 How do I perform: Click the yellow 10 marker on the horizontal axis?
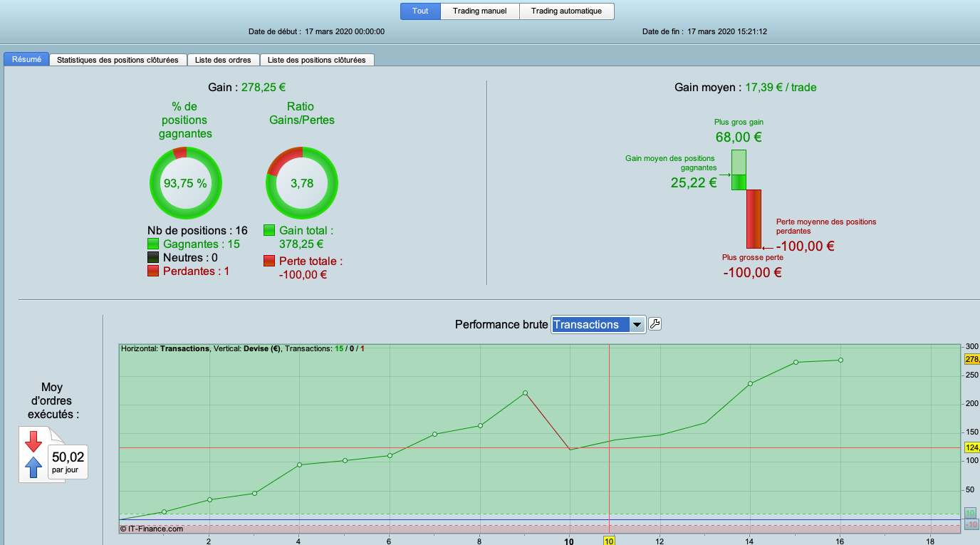tap(609, 541)
